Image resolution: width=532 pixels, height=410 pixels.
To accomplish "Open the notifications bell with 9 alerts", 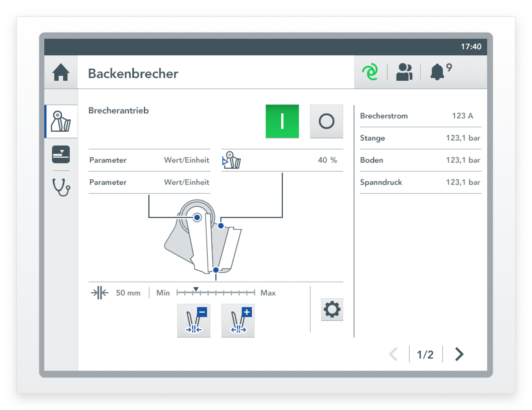I will [438, 72].
